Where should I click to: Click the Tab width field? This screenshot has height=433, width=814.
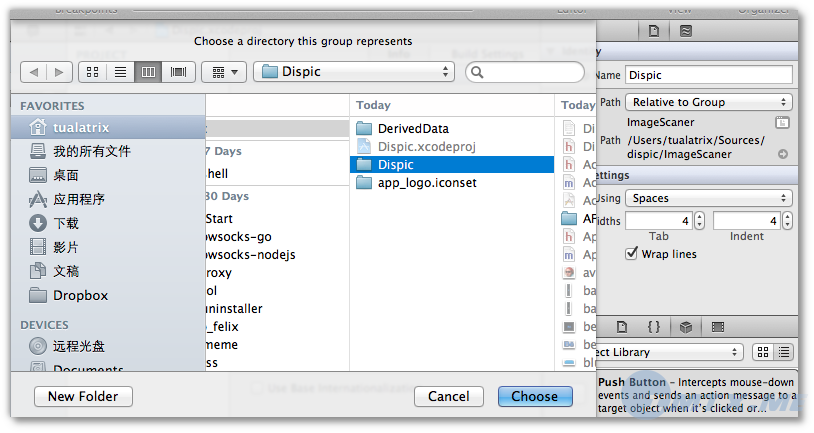point(659,221)
